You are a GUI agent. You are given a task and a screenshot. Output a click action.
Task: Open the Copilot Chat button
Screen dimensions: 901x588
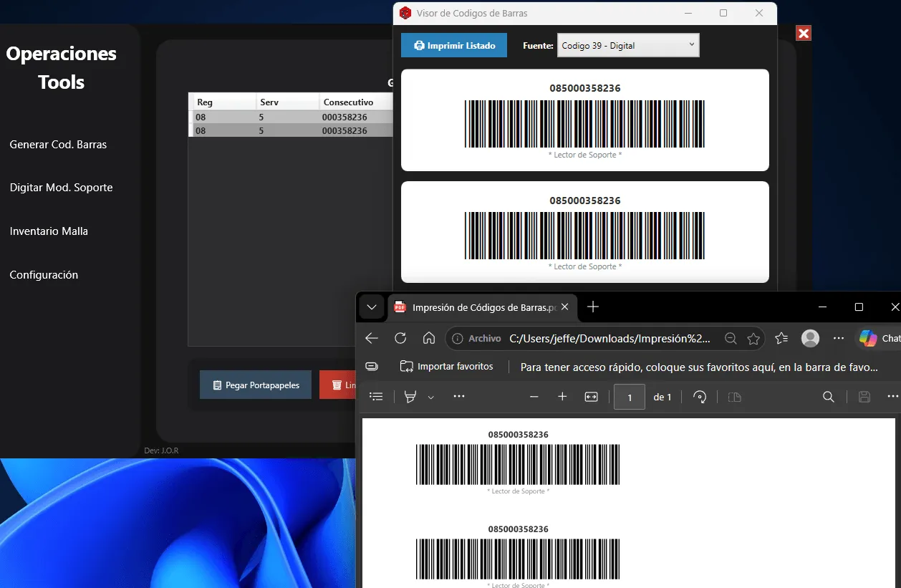(x=880, y=338)
